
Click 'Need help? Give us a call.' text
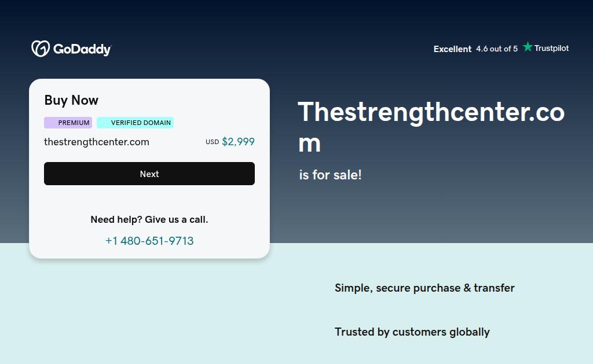(x=149, y=220)
